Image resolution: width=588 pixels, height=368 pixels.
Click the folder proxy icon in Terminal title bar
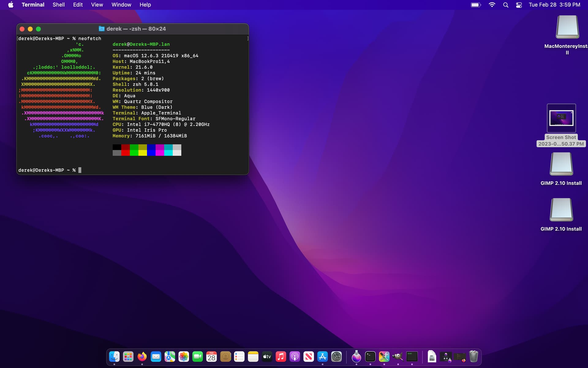tap(101, 29)
